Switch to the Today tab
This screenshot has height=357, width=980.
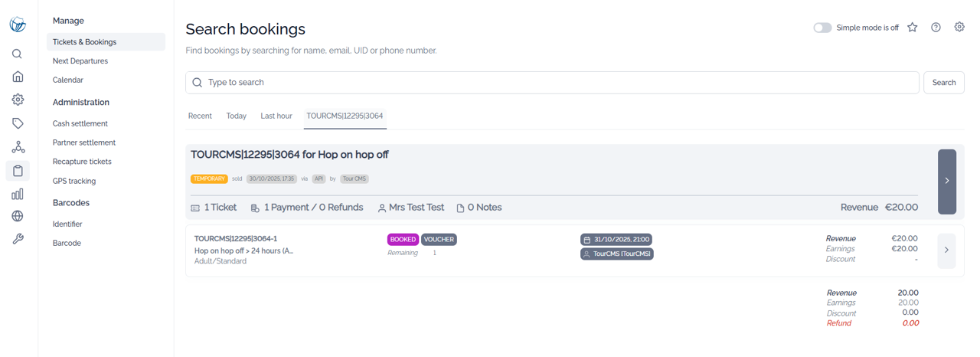tap(237, 116)
